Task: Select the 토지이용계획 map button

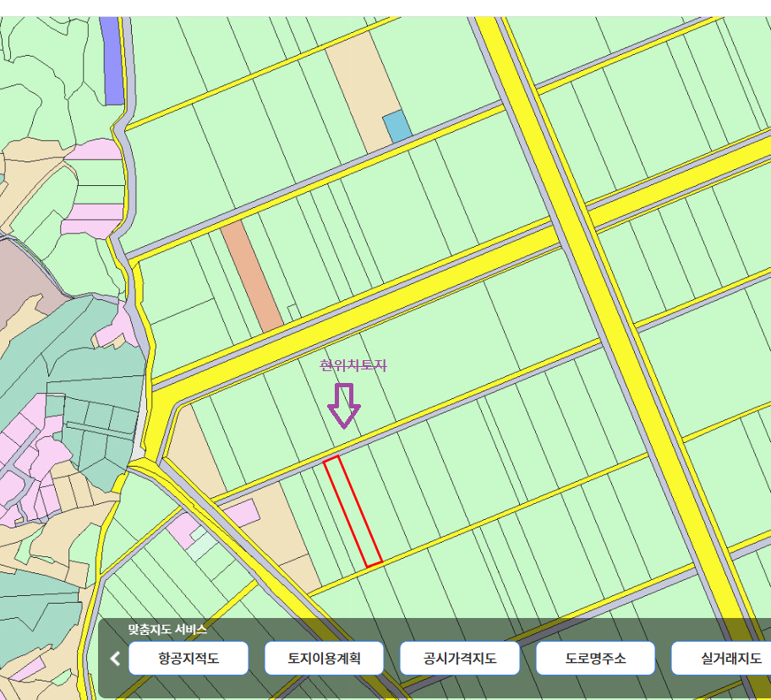Action: [x=324, y=658]
